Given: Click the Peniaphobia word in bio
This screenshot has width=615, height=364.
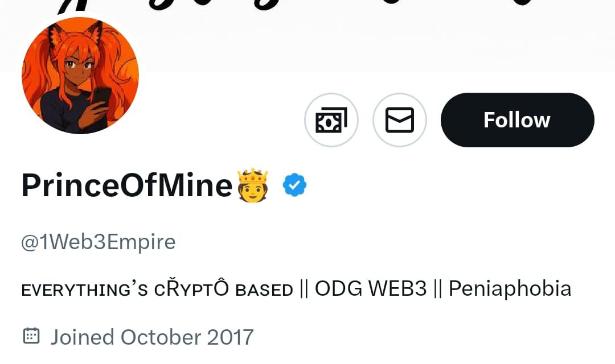Looking at the screenshot, I should coord(510,289).
